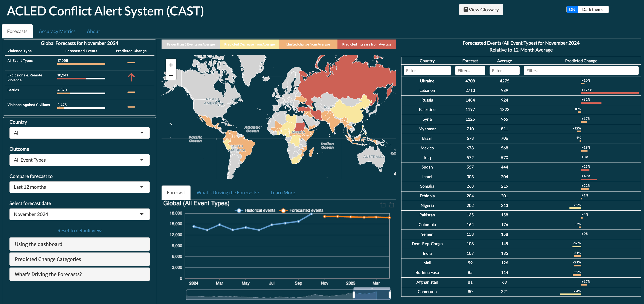Open the forecast date dropdown showing November 2024

79,214
